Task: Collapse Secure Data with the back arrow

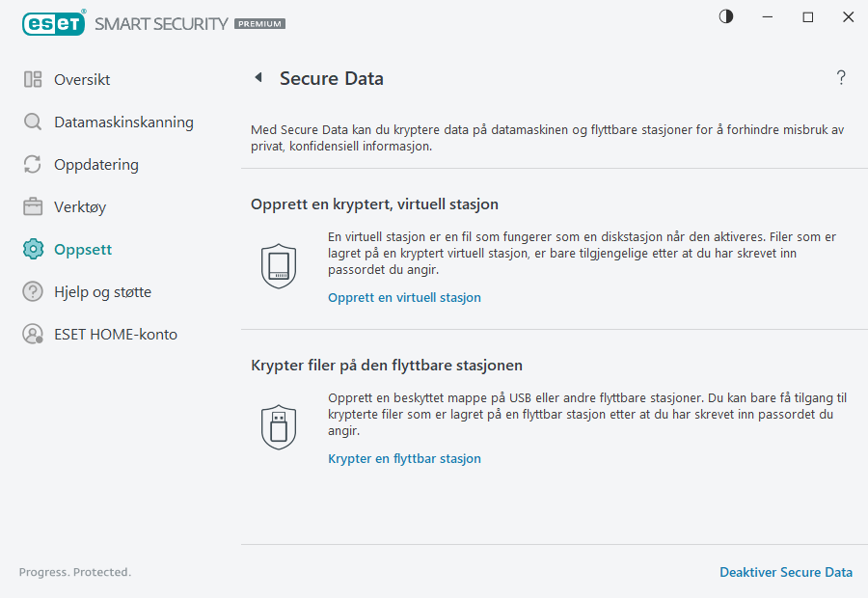Action: coord(258,77)
